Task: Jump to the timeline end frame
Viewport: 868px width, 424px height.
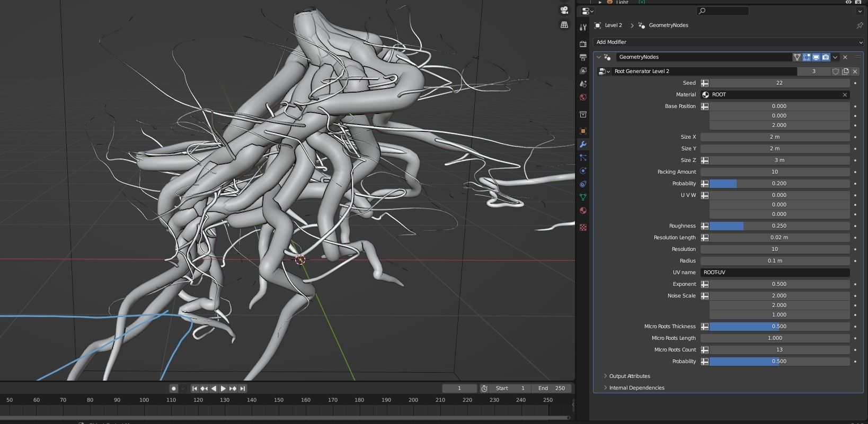Action: click(243, 388)
